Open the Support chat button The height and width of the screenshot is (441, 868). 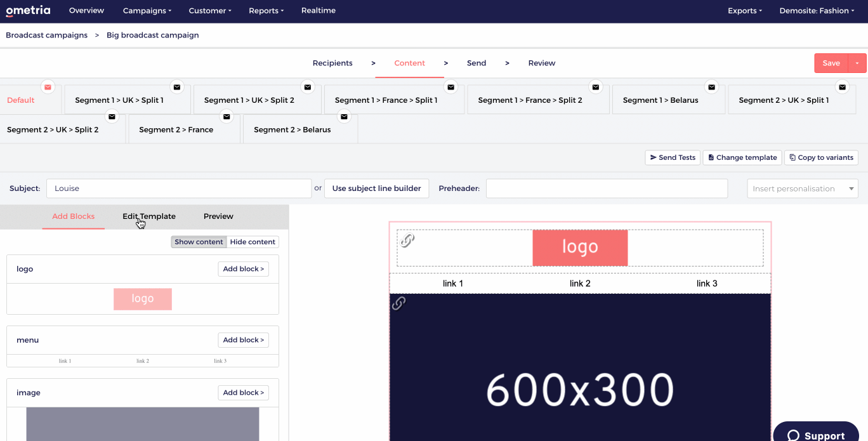(816, 431)
